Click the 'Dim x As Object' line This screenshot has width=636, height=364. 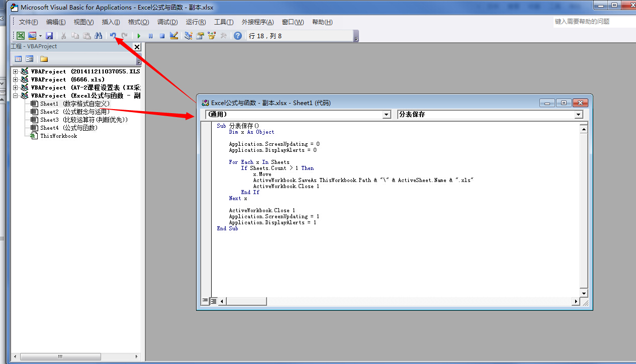point(251,132)
